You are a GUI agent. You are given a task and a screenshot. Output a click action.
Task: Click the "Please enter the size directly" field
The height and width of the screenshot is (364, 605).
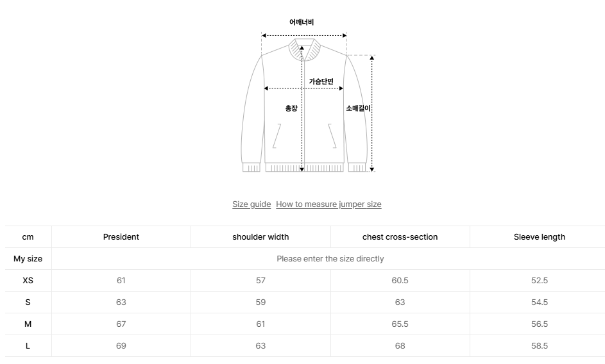(x=330, y=259)
